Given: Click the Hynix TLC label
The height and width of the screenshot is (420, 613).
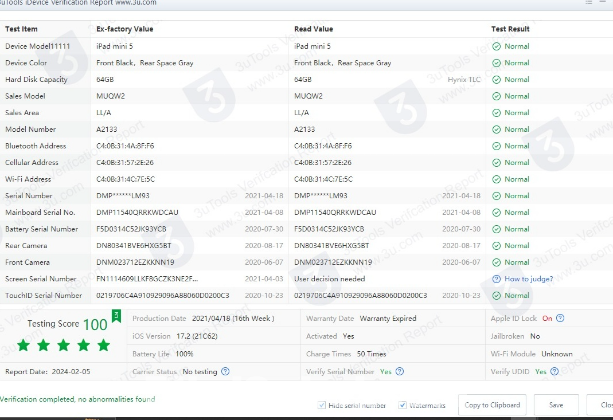Looking at the screenshot, I should [464, 80].
